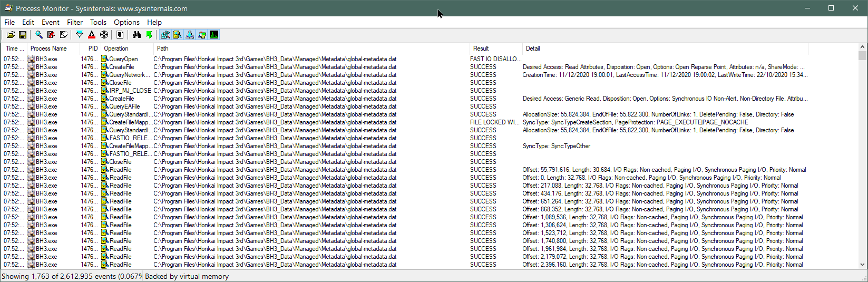Select the ReadFile row with Offset 2,179,072
The image size is (868, 282).
(405, 257)
